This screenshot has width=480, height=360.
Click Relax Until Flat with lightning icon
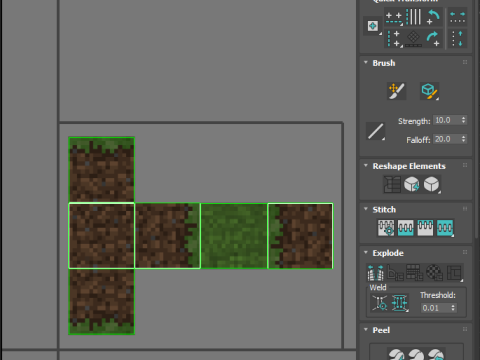tap(412, 184)
